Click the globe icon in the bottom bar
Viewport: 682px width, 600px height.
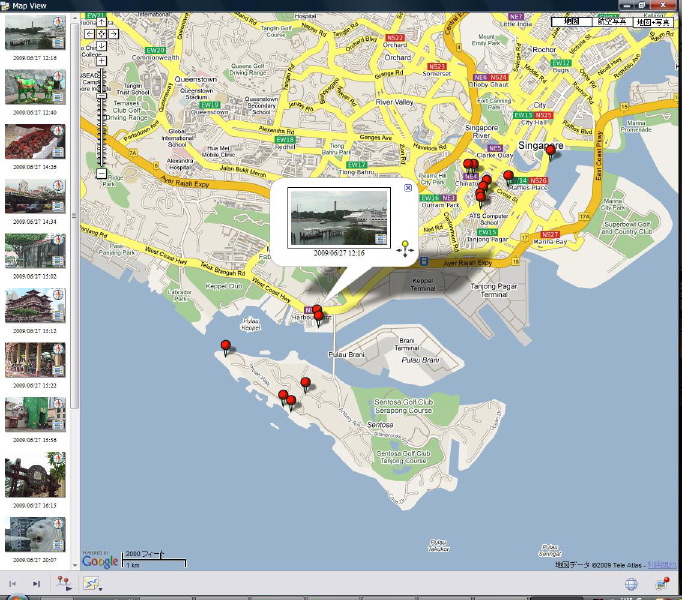[631, 584]
